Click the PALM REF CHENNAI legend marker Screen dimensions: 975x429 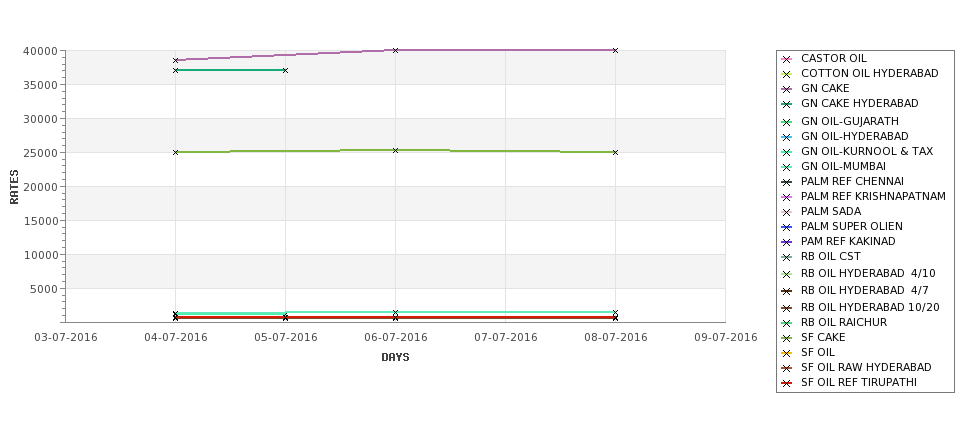point(786,182)
